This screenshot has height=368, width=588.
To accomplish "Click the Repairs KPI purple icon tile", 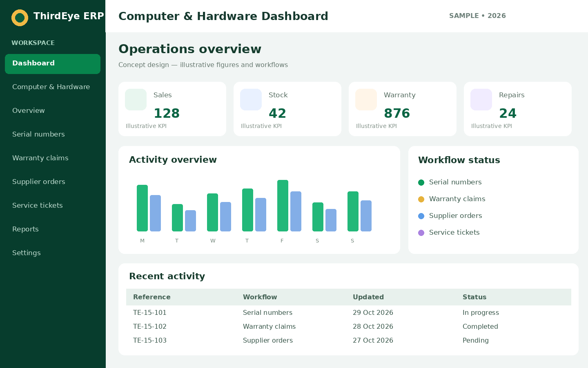I will (x=481, y=99).
